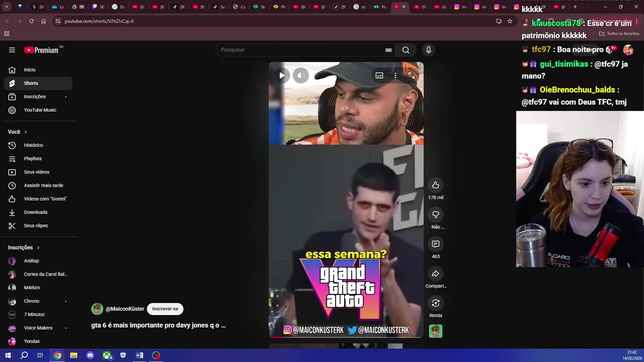Remix this Short
This screenshot has height=362, width=644.
pyautogui.click(x=436, y=303)
